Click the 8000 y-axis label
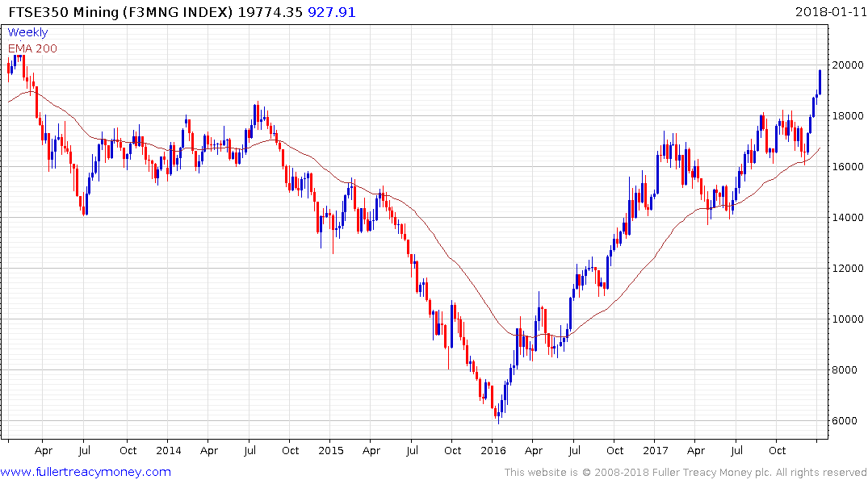868x484 pixels. coord(847,370)
